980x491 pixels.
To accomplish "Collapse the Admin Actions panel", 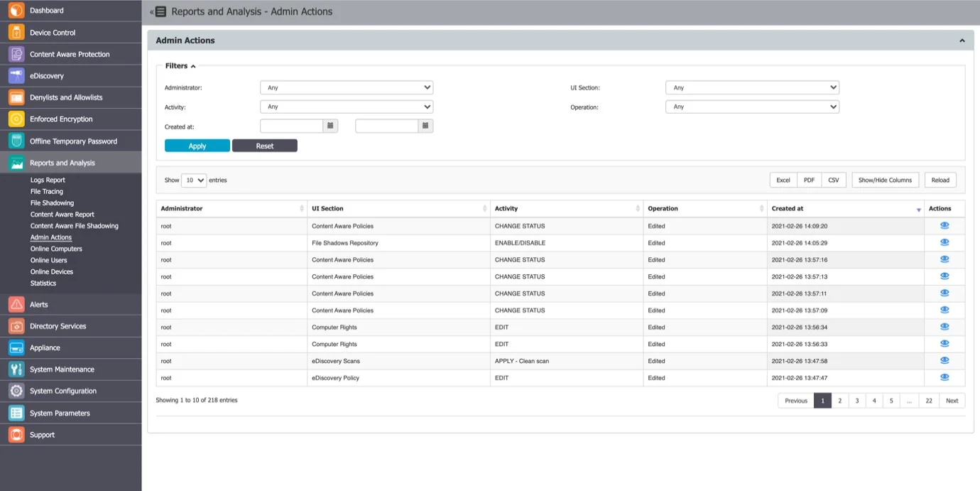I will [x=962, y=41].
